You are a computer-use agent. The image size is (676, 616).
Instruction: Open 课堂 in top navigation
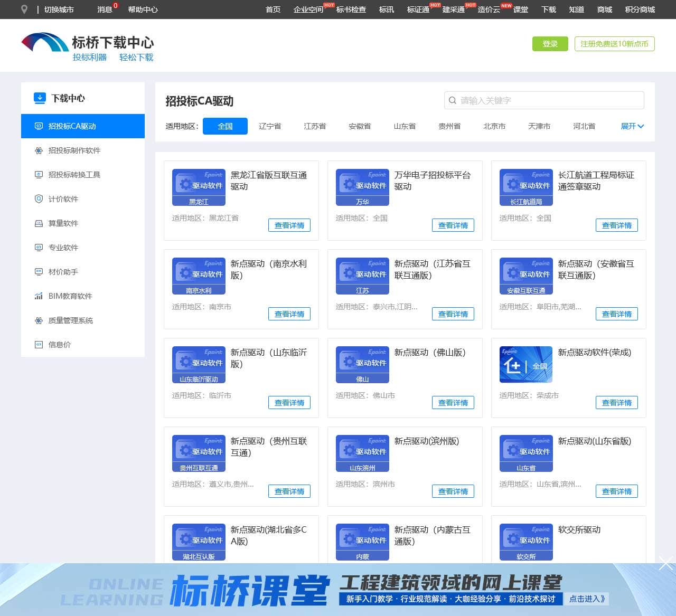coord(521,10)
